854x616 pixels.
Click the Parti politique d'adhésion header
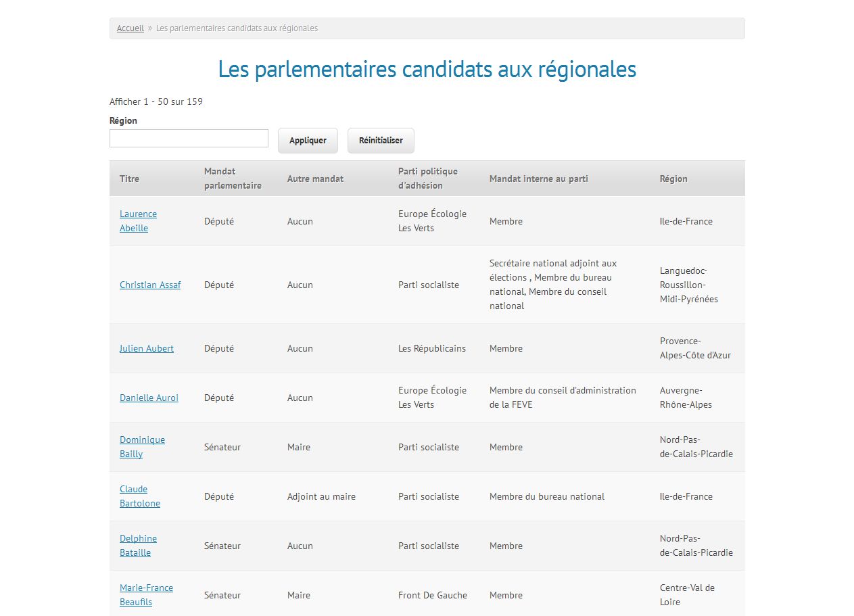(x=428, y=179)
